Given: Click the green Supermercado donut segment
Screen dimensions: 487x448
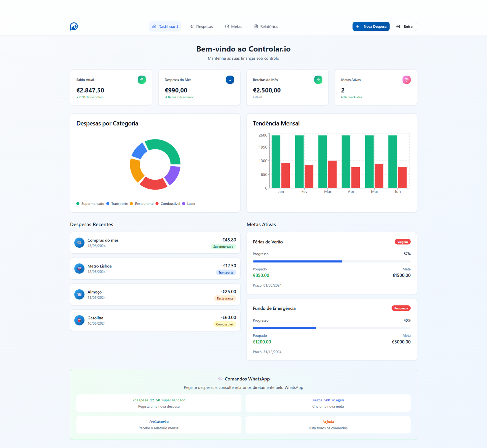Looking at the screenshot, I should click(167, 148).
